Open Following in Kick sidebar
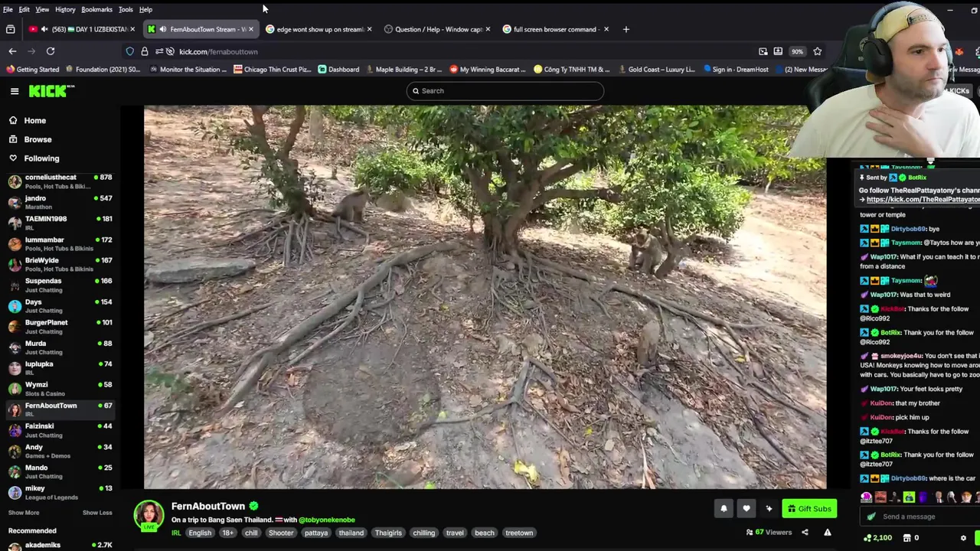This screenshot has width=980, height=551. click(x=41, y=159)
